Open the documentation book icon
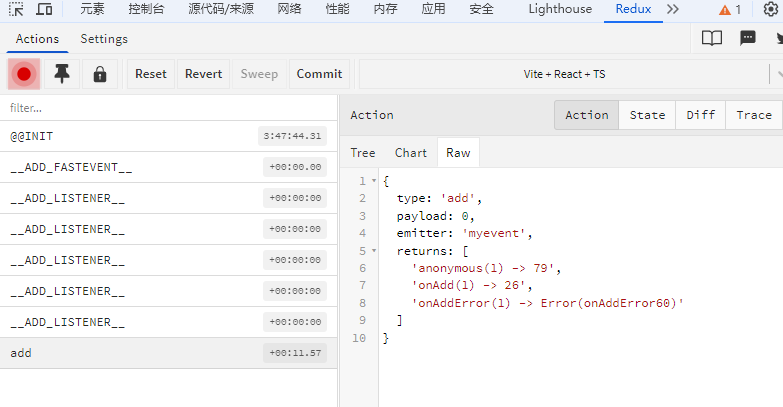 click(712, 38)
